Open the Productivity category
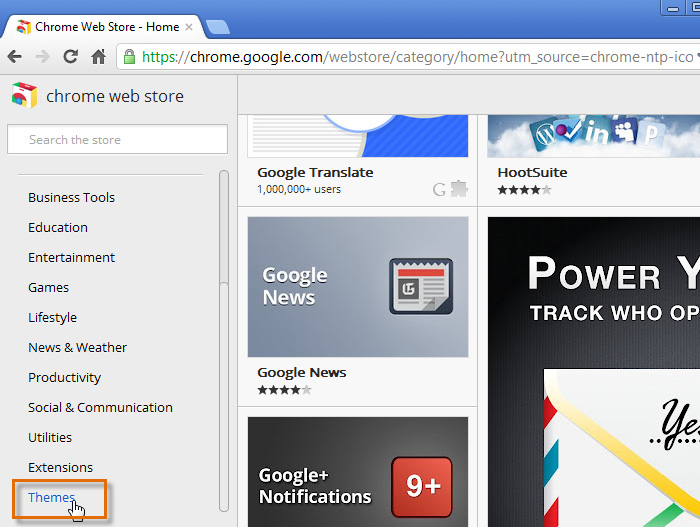Image resolution: width=700 pixels, height=527 pixels. pos(64,377)
